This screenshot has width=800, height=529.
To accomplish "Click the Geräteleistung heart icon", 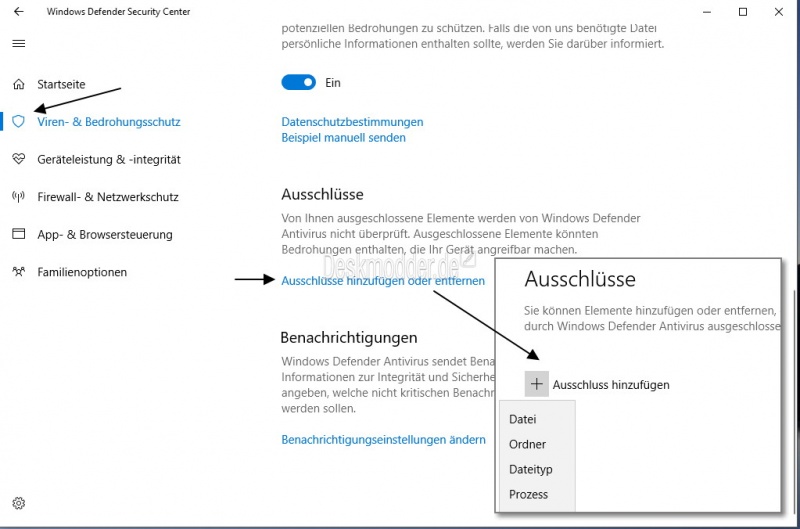I will [x=18, y=159].
